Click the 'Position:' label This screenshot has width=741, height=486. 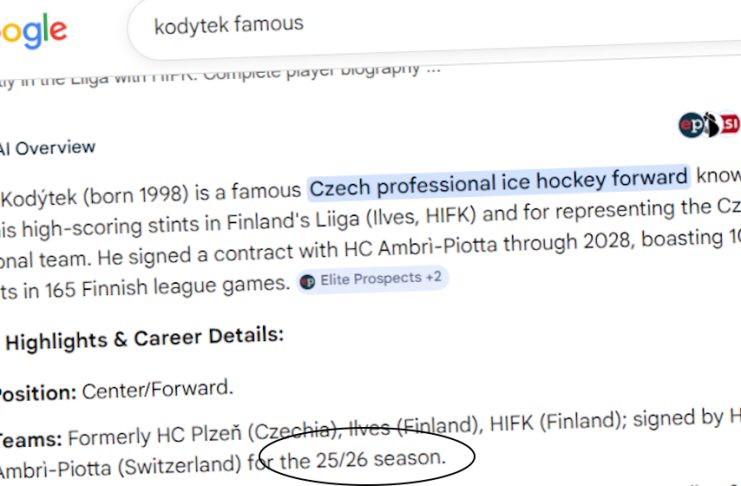38,390
